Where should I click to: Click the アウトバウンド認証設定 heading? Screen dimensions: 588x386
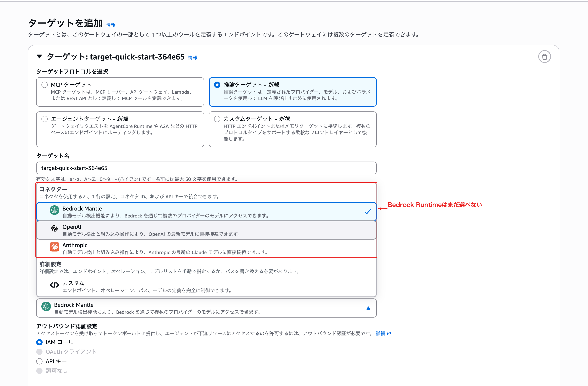pyautogui.click(x=67, y=326)
